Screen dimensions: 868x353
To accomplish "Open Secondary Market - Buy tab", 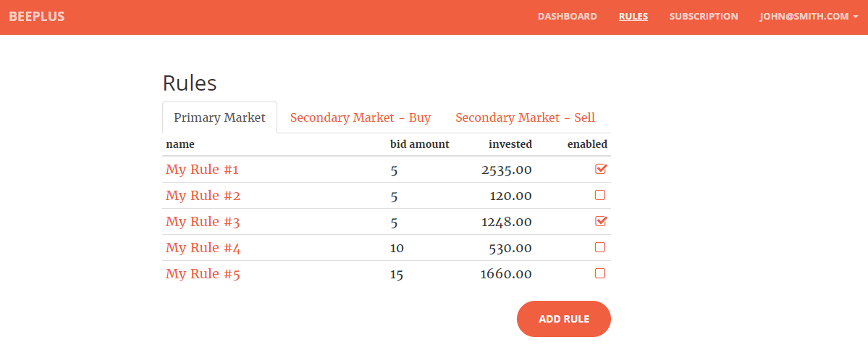I will [360, 117].
